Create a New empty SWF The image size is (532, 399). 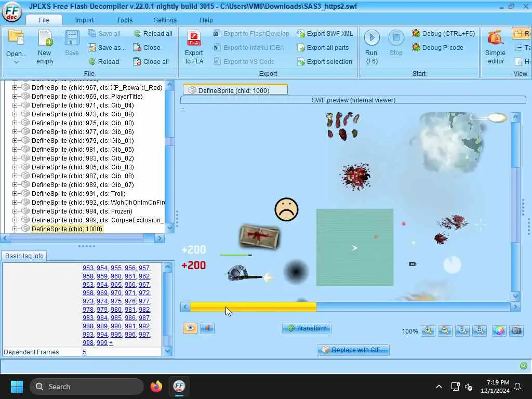[x=45, y=47]
